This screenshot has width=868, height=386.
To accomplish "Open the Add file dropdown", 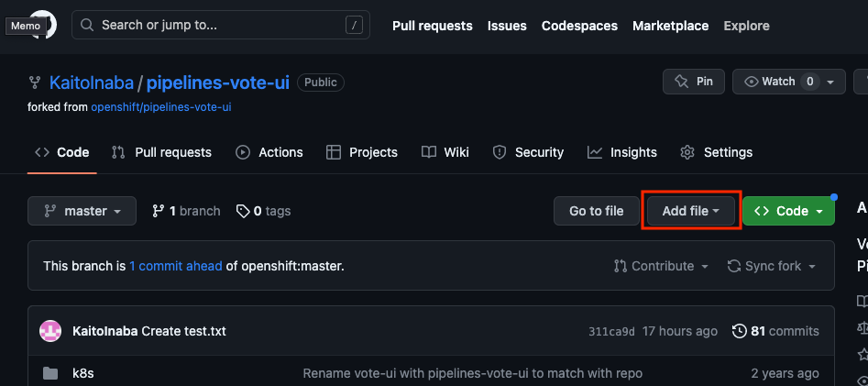I will click(691, 211).
